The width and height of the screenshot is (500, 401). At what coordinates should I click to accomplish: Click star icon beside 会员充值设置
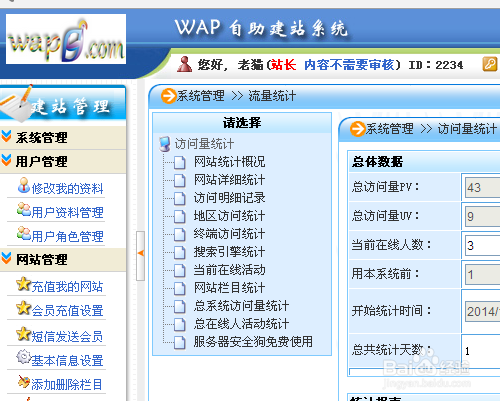tap(23, 308)
